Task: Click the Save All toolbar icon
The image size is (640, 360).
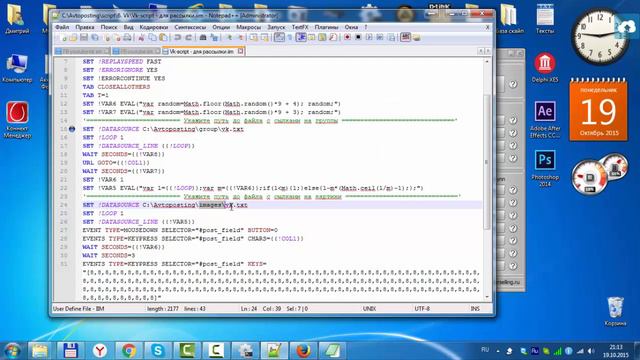Action: pyautogui.click(x=95, y=38)
